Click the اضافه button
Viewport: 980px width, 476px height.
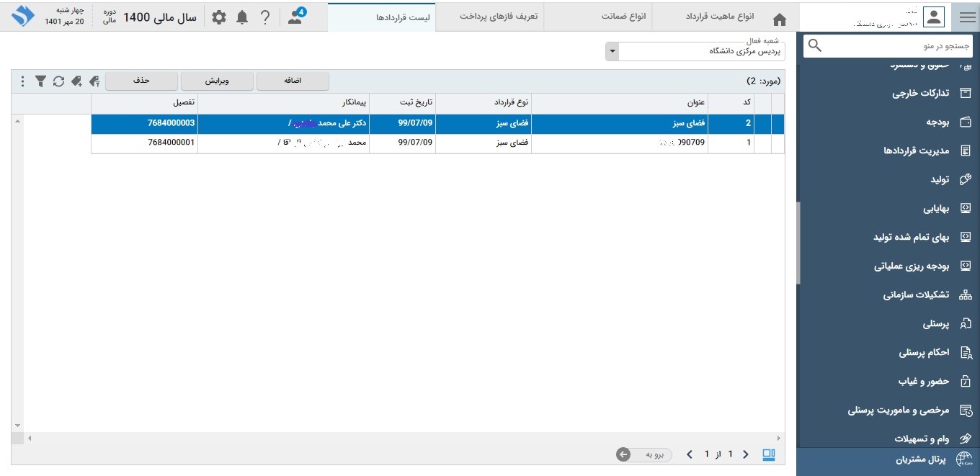[x=293, y=81]
